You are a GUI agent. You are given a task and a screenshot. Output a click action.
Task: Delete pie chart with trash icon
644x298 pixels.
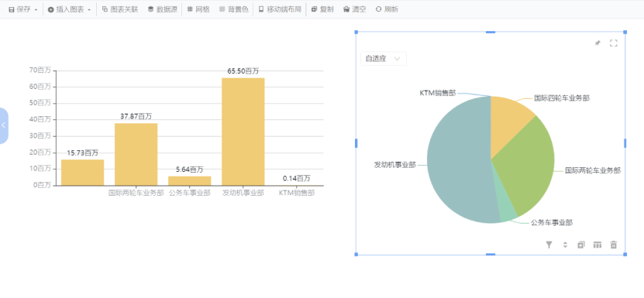(614, 245)
